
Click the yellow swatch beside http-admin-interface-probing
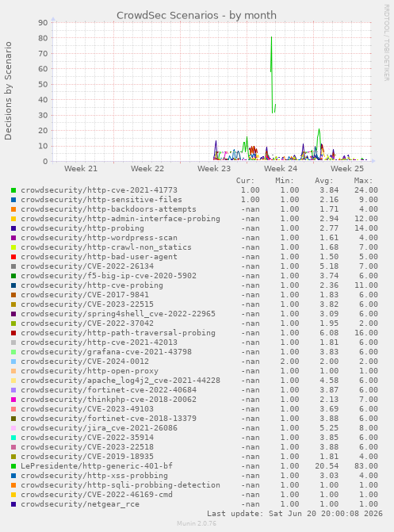point(13,219)
